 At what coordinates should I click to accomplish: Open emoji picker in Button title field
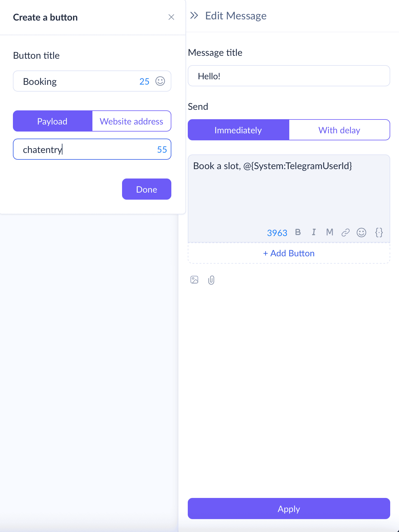(160, 81)
